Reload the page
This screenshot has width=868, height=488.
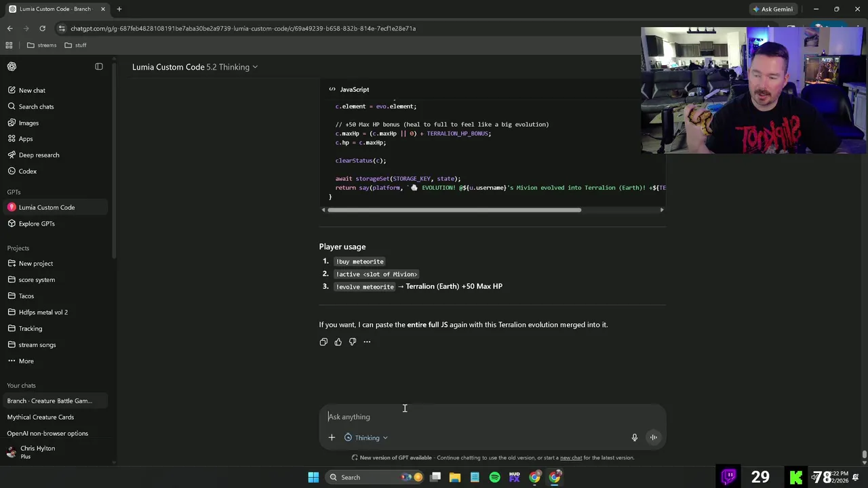click(42, 28)
